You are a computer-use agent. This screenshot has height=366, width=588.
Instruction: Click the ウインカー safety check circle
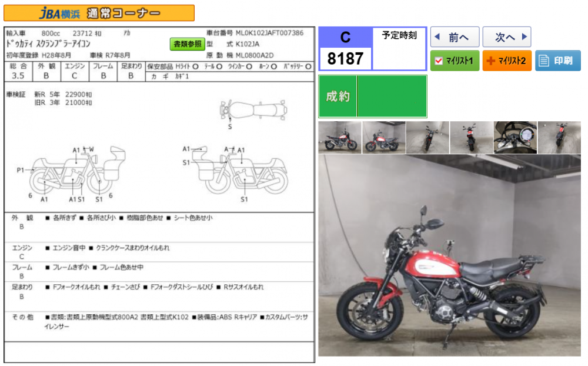(249, 66)
